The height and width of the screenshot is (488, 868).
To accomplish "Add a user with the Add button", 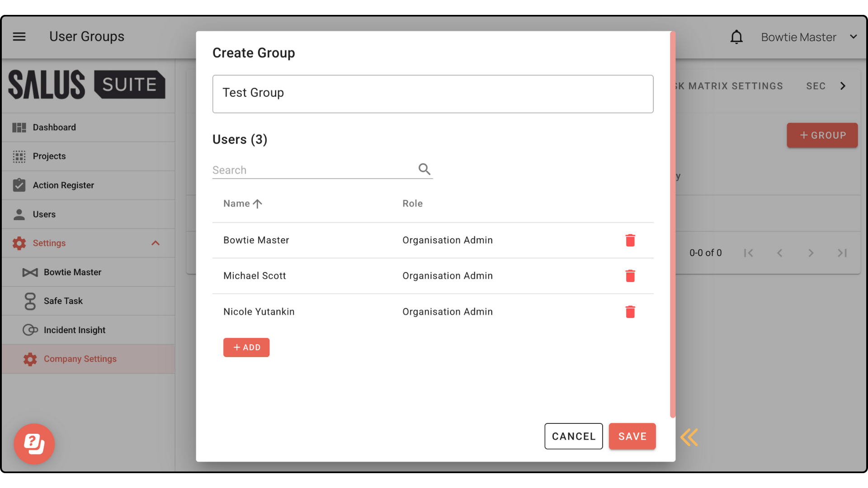I will tap(246, 347).
